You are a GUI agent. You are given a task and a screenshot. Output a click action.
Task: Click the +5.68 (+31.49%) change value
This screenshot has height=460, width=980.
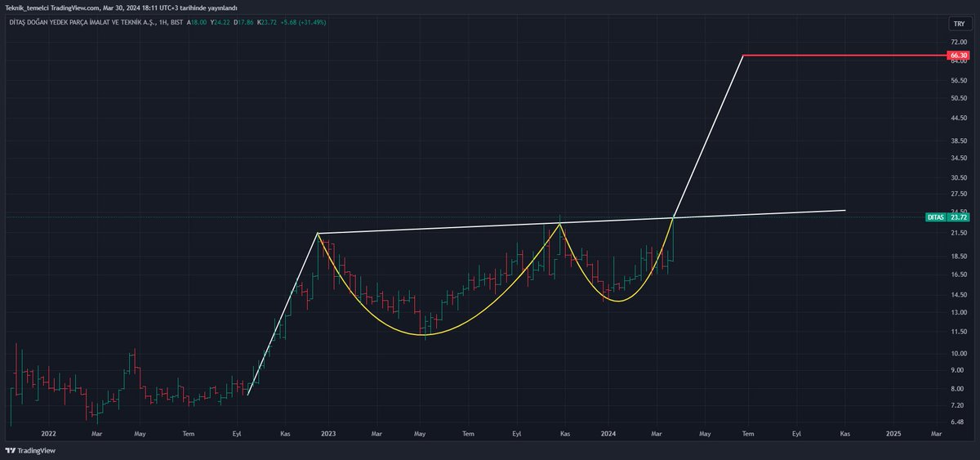[x=302, y=22]
